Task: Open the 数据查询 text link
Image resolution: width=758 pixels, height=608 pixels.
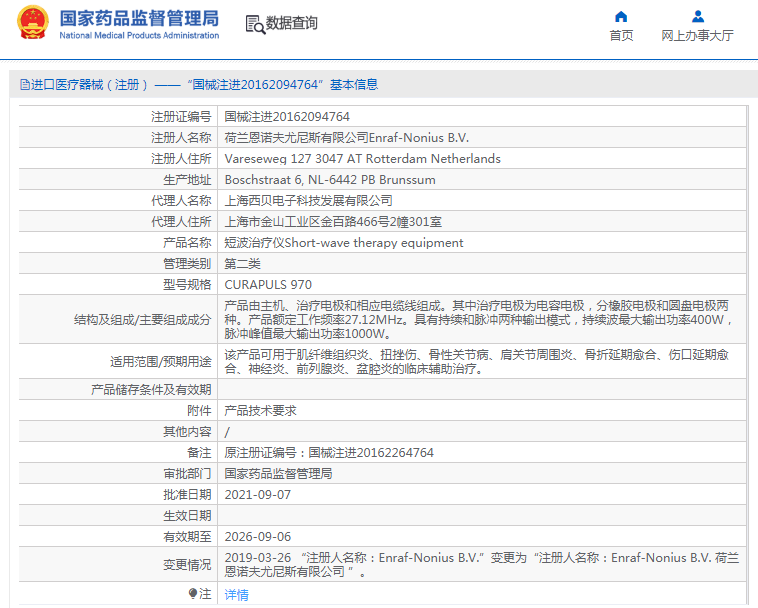Action: 292,24
